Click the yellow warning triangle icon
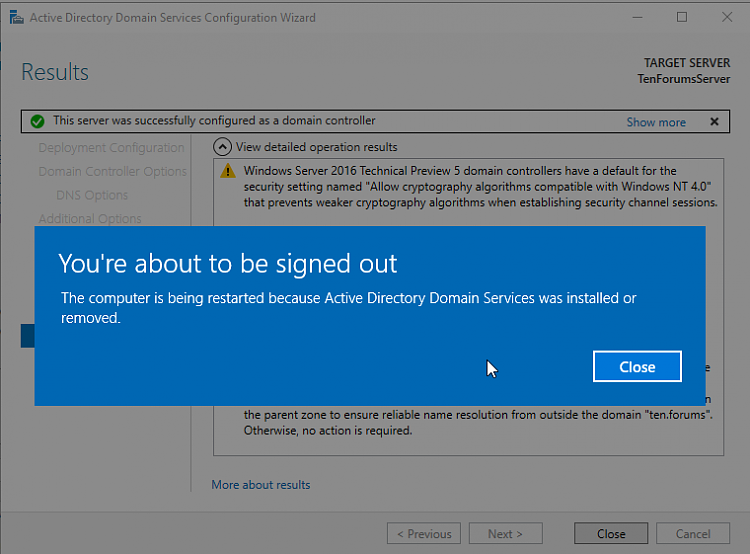 tap(228, 170)
